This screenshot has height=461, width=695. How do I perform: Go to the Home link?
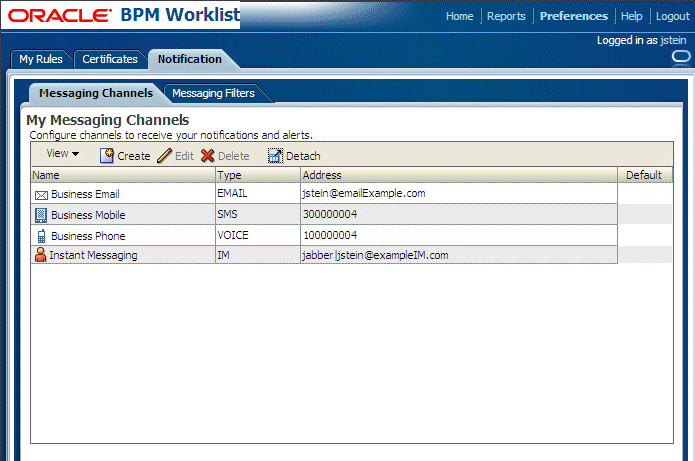[x=459, y=16]
